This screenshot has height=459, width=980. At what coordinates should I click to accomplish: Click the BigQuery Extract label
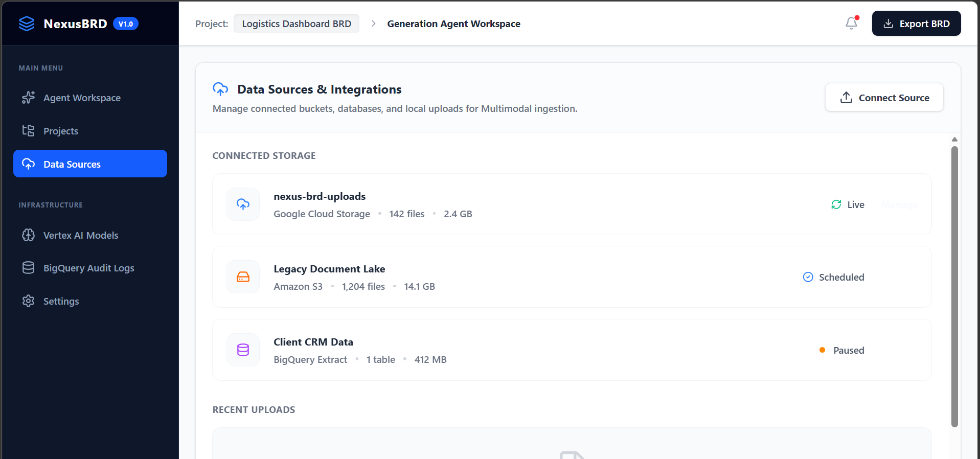tap(310, 359)
